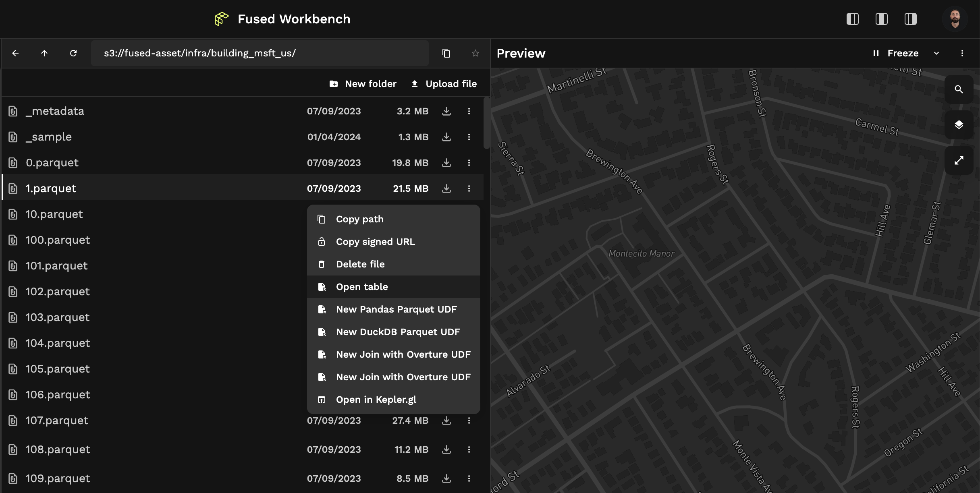Select 108.parquet in the list

click(x=243, y=449)
